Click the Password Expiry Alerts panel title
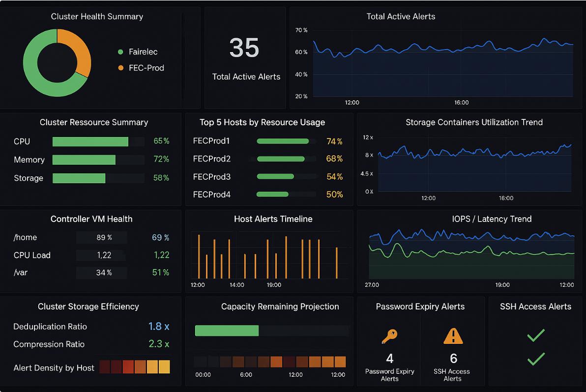The image size is (586, 392). (420, 307)
